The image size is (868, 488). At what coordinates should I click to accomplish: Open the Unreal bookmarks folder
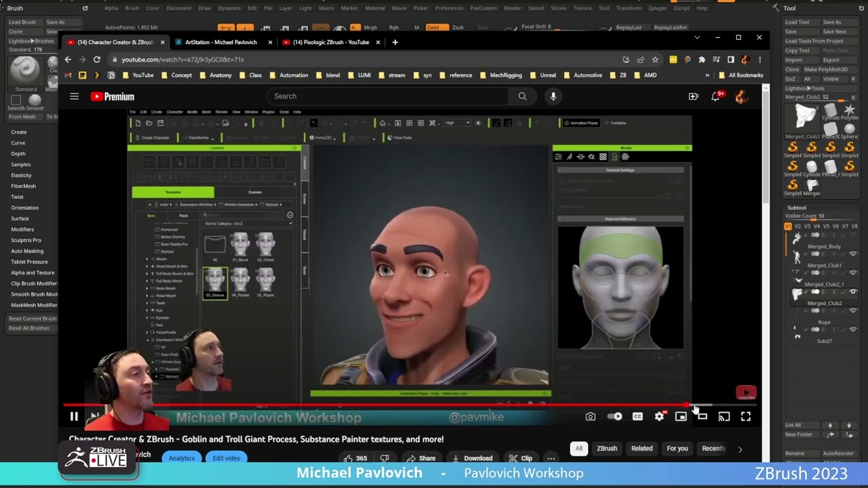542,75
